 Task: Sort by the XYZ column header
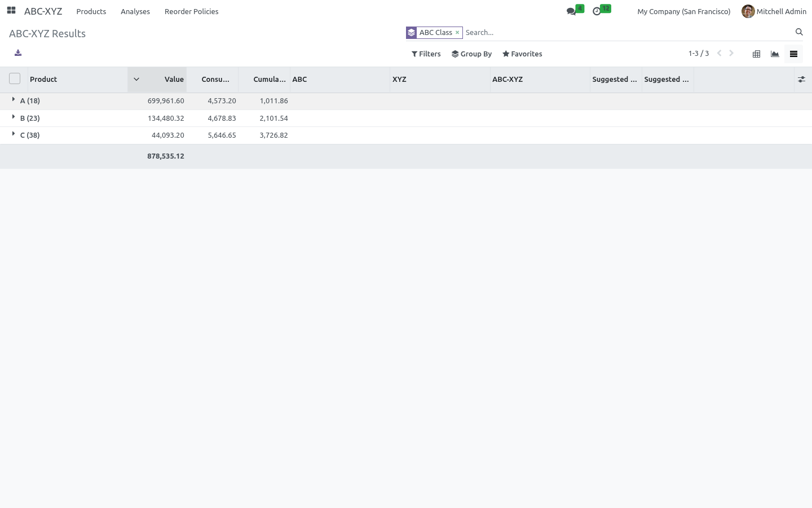tap(440, 80)
